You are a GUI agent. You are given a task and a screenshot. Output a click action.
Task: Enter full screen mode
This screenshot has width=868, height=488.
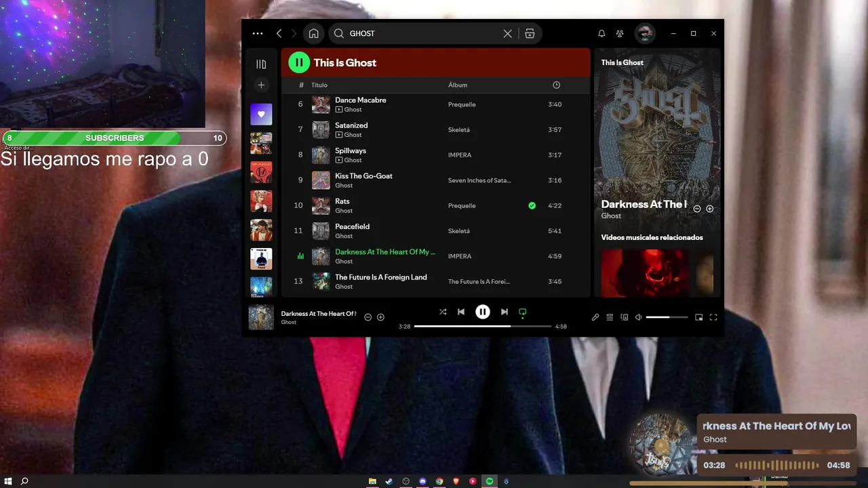[713, 317]
